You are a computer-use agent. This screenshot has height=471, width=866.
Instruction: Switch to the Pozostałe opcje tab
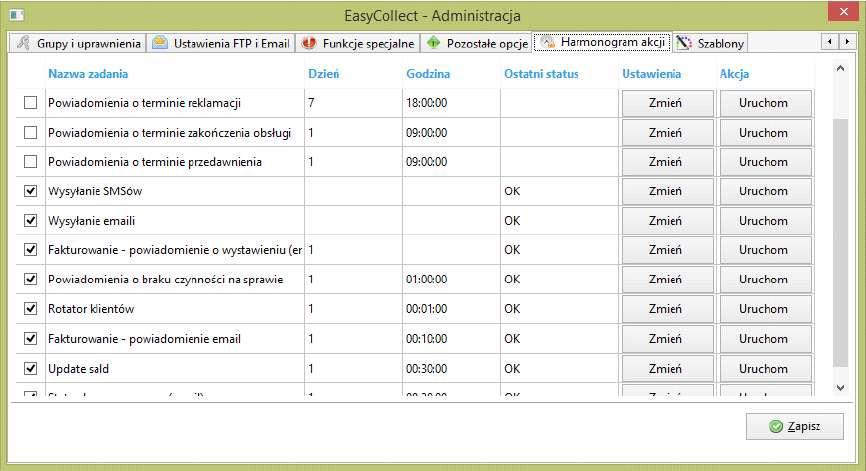tap(476, 43)
